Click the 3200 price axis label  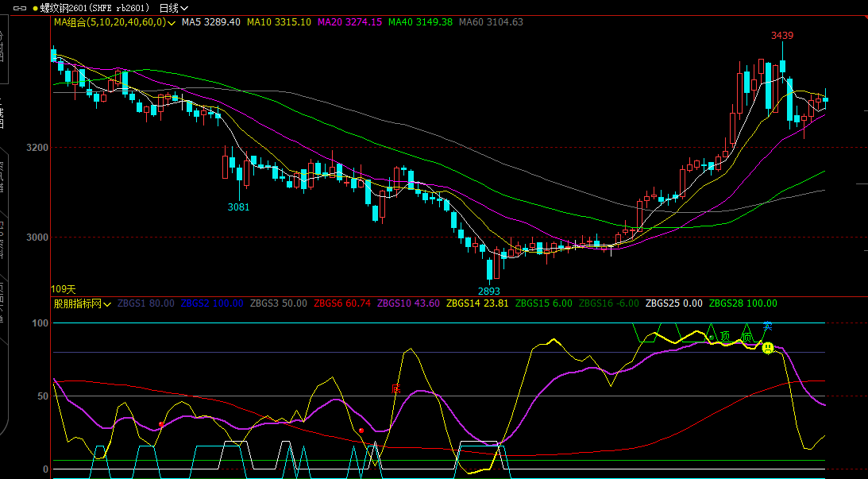coord(37,148)
